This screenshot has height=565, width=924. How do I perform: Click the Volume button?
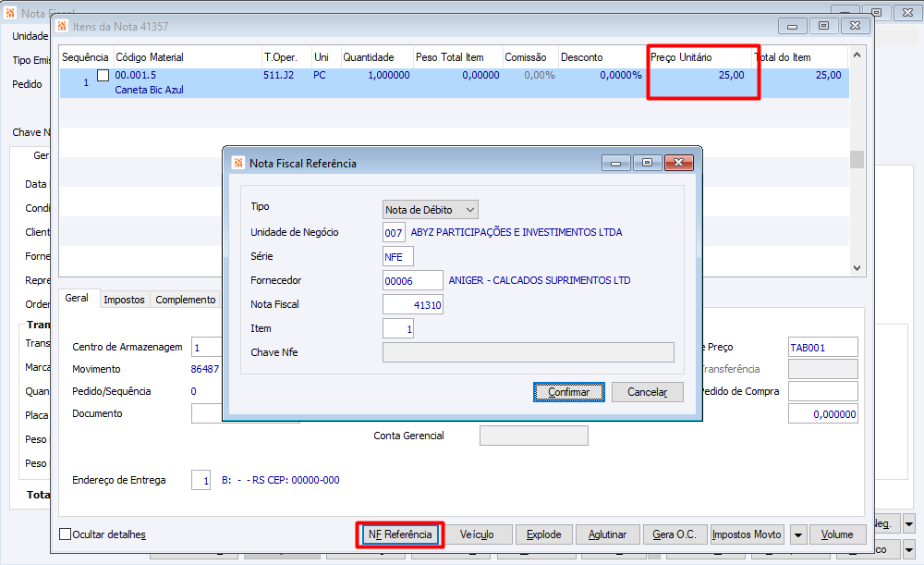click(x=837, y=534)
